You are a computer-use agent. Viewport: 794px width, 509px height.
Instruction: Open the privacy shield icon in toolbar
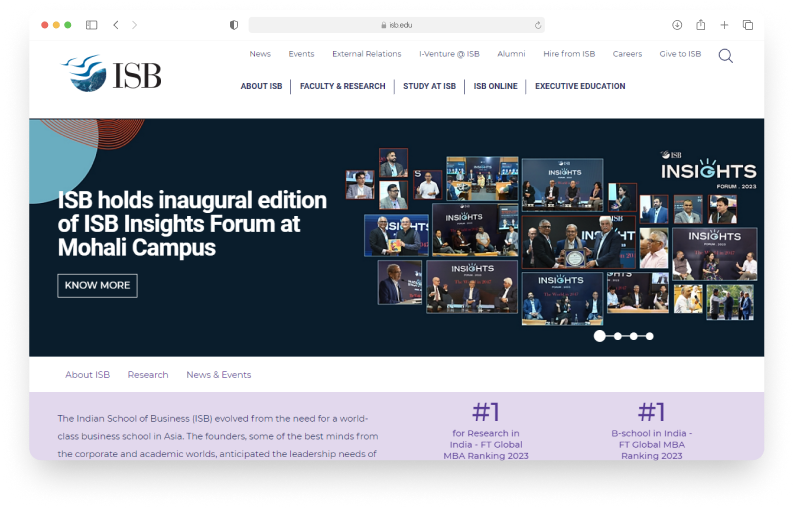coord(234,25)
